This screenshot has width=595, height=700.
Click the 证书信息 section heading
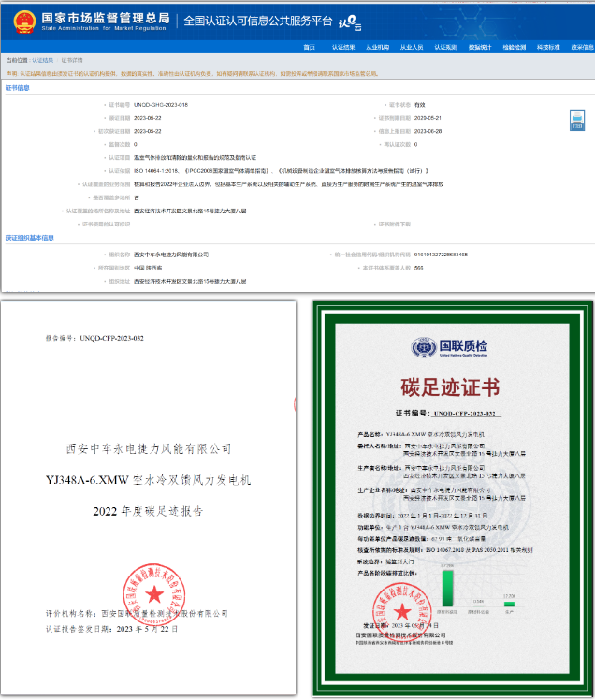tap(18, 88)
